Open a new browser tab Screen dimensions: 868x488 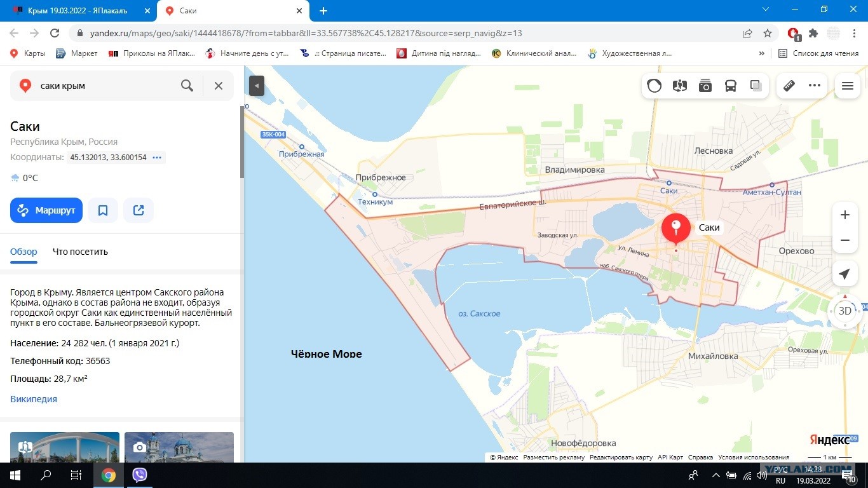(x=323, y=11)
